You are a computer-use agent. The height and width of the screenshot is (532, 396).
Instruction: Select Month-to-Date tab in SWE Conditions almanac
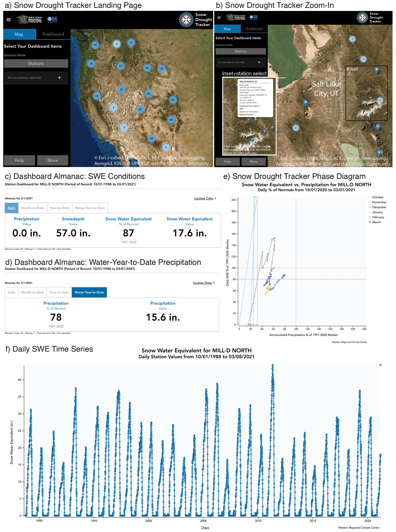point(33,208)
